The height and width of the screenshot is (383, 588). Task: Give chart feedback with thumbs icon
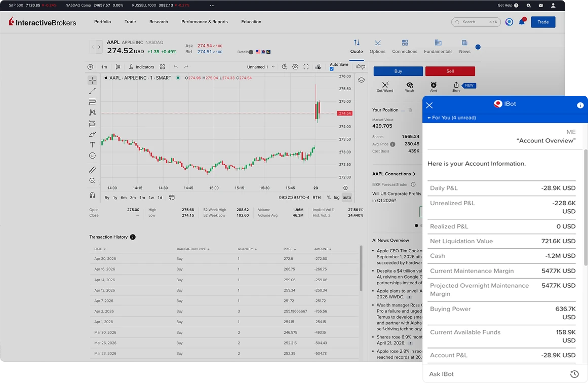[x=361, y=67]
